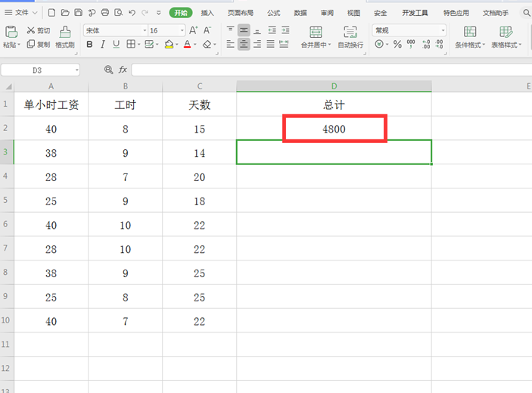
Task: Toggle middle vertical alignment
Action: [244, 30]
